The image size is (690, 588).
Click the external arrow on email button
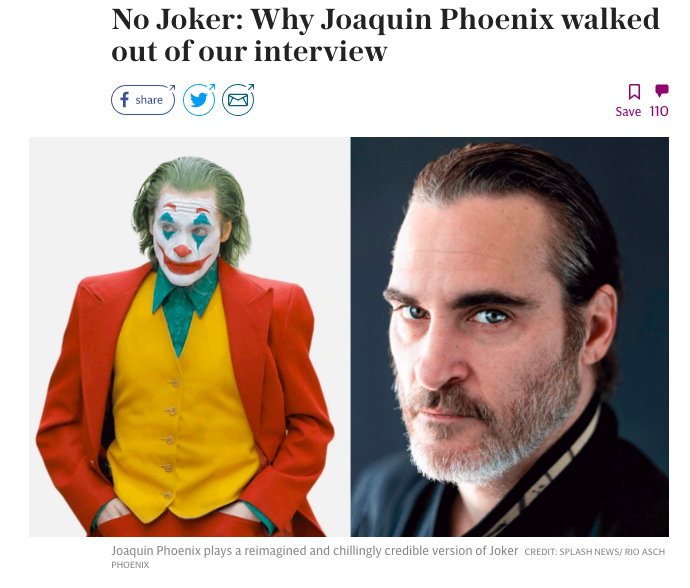[x=251, y=87]
